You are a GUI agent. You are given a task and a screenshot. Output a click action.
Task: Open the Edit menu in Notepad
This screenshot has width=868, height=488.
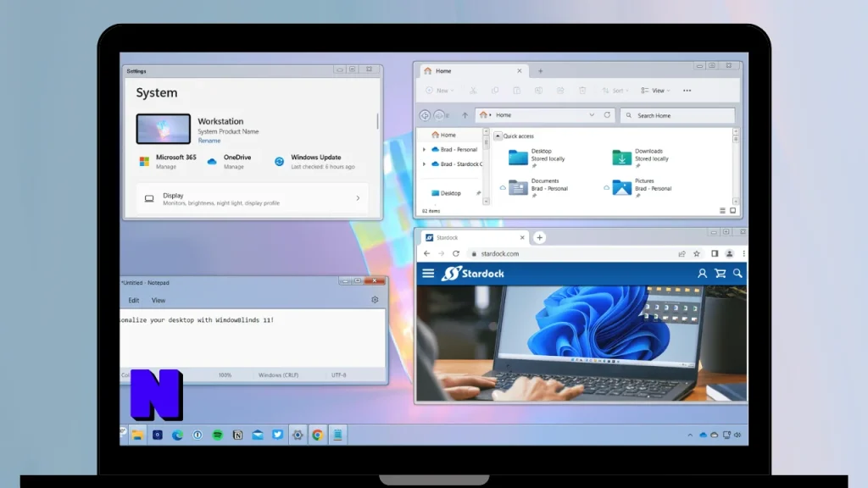[134, 301]
